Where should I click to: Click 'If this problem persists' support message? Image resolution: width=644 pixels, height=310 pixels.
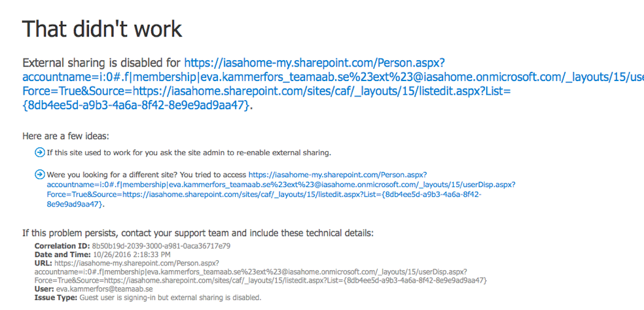pos(198,233)
